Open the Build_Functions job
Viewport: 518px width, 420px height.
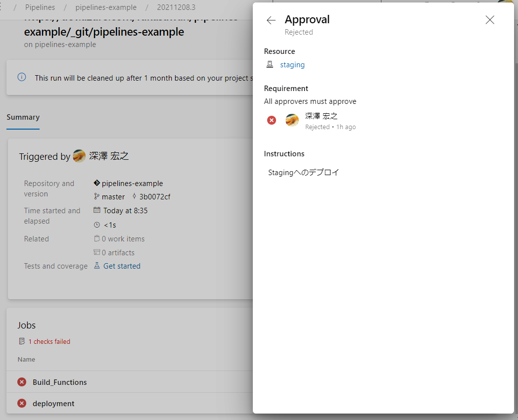tap(60, 382)
